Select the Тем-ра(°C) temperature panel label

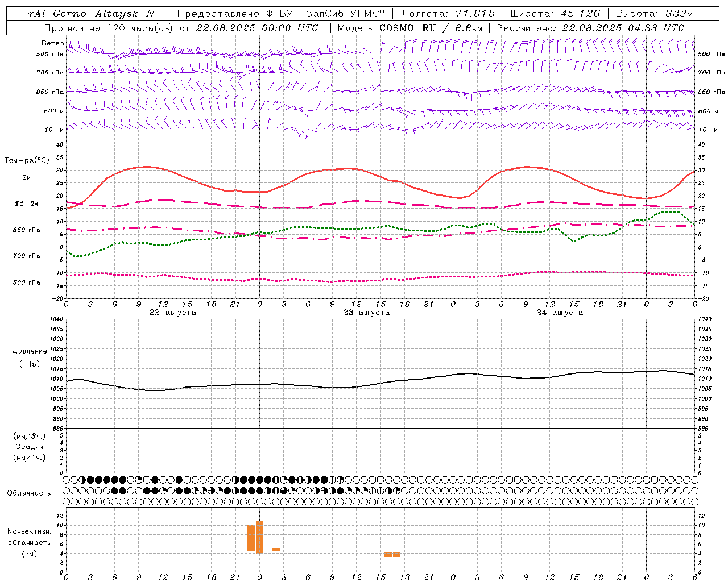[x=27, y=161]
